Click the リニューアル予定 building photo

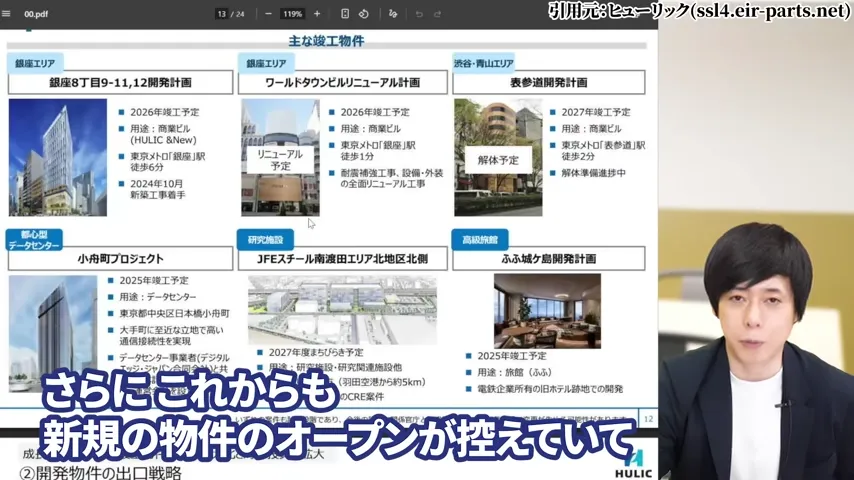point(280,157)
